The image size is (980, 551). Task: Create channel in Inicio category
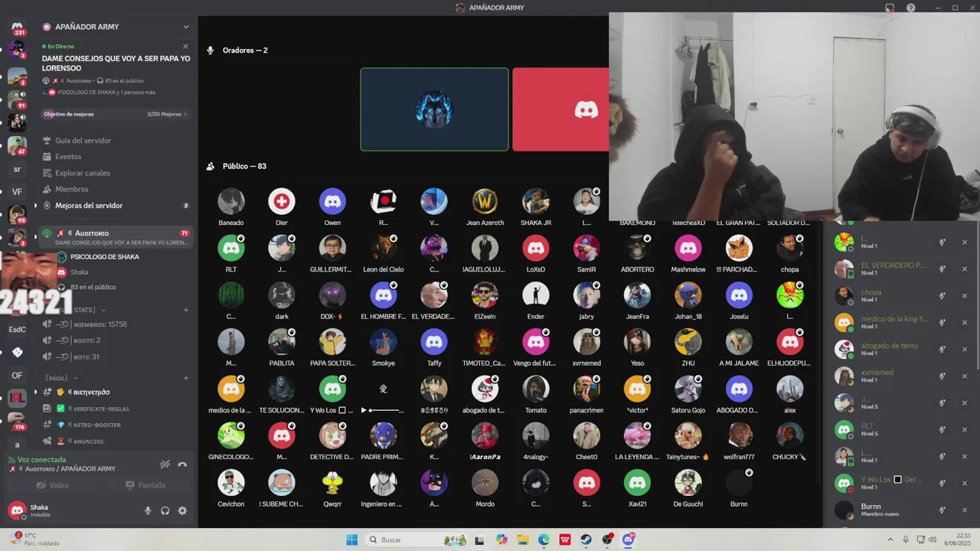pyautogui.click(x=185, y=378)
